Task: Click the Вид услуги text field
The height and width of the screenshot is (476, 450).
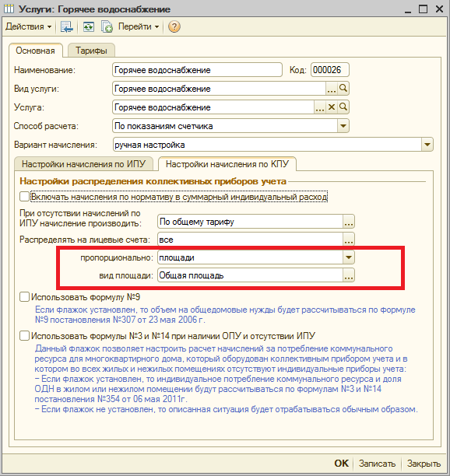Action: (x=219, y=89)
